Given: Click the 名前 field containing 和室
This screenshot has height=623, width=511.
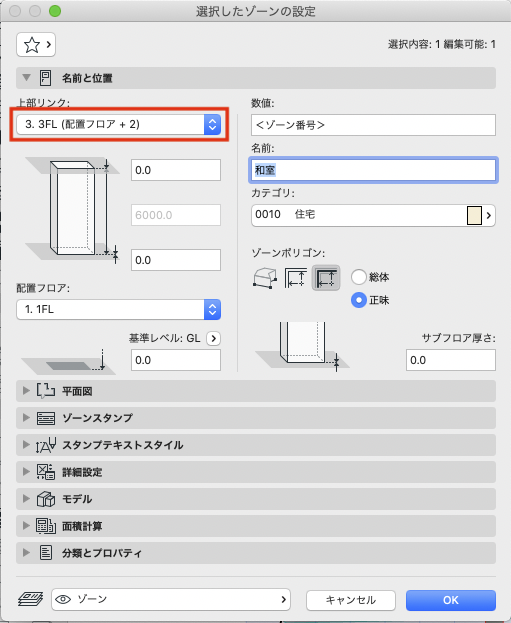Looking at the screenshot, I should tap(373, 170).
